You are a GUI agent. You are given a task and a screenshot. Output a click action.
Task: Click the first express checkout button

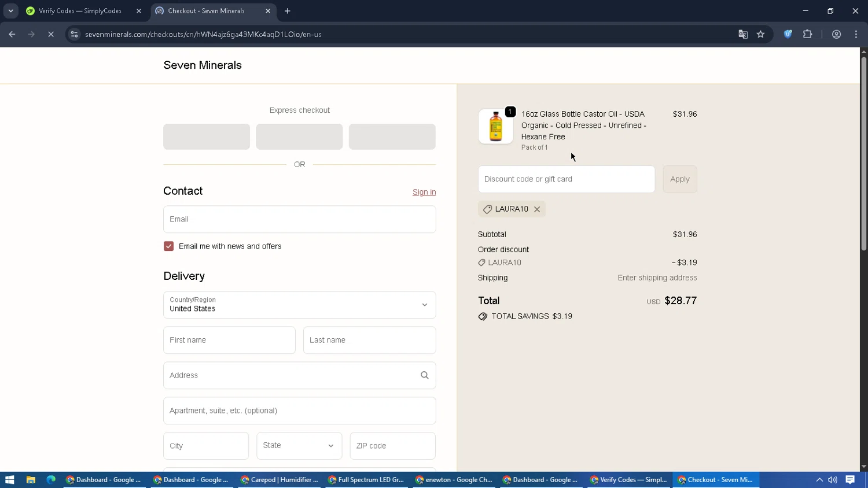coord(207,136)
